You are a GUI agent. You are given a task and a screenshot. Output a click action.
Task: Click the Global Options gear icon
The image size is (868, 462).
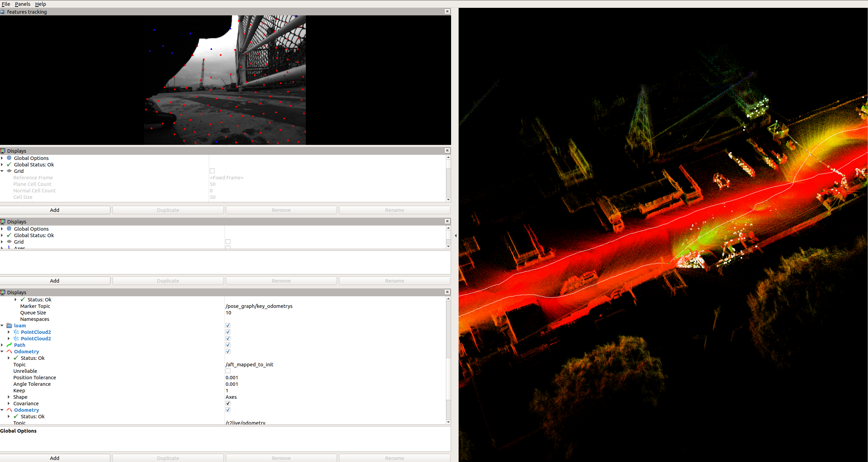[9, 158]
